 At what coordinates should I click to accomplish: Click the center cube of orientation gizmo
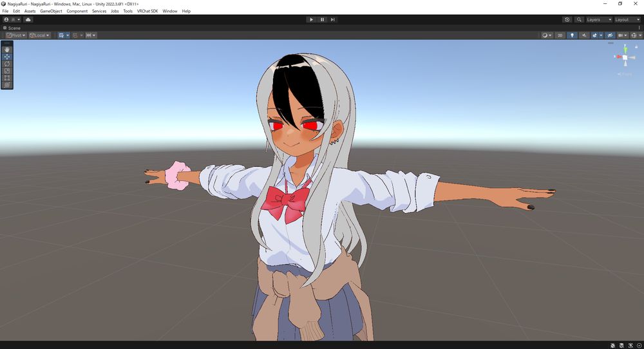(625, 57)
